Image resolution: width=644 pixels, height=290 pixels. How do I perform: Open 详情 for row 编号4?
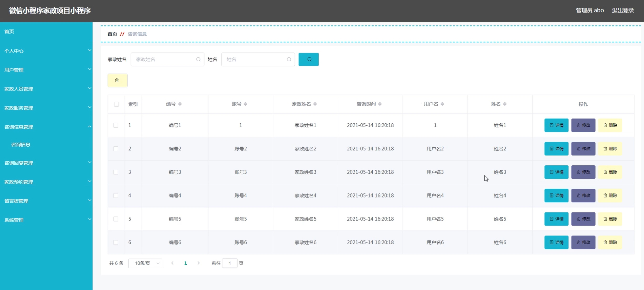click(x=556, y=195)
